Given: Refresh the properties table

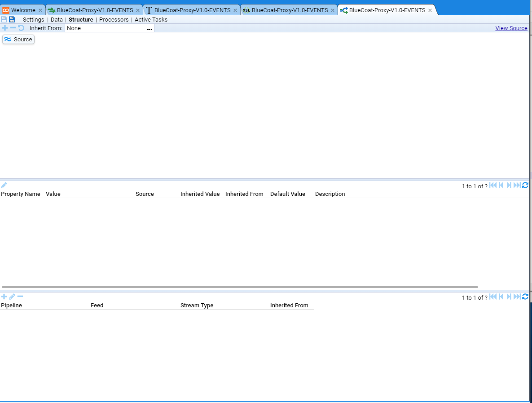Looking at the screenshot, I should (525, 186).
